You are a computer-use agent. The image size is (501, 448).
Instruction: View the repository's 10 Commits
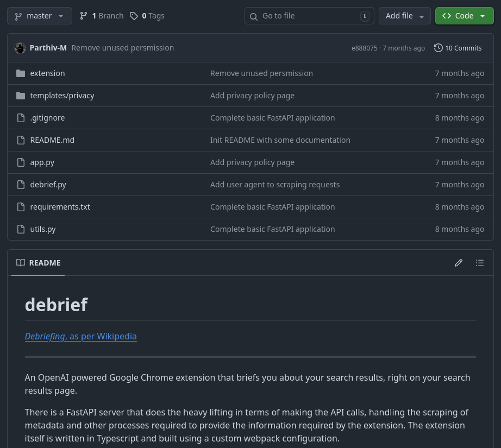pyautogui.click(x=463, y=48)
